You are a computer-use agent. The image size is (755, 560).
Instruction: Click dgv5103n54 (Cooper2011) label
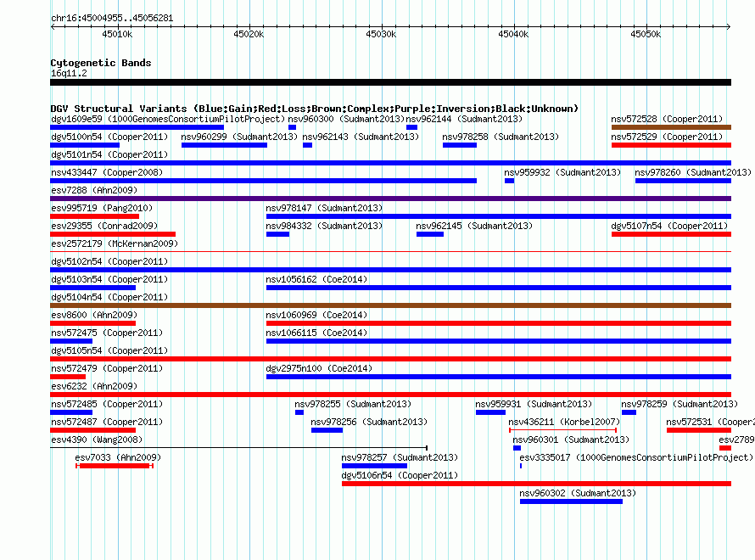[x=109, y=279]
